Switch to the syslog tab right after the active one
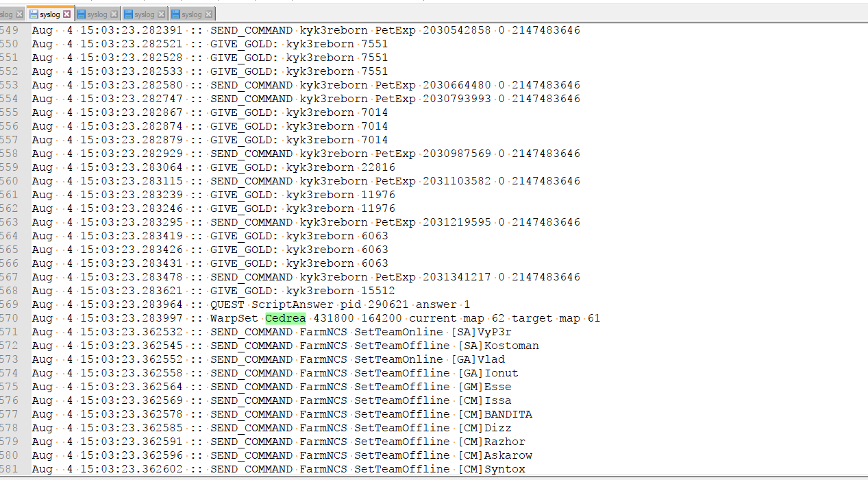This screenshot has height=480, width=868. [97, 14]
